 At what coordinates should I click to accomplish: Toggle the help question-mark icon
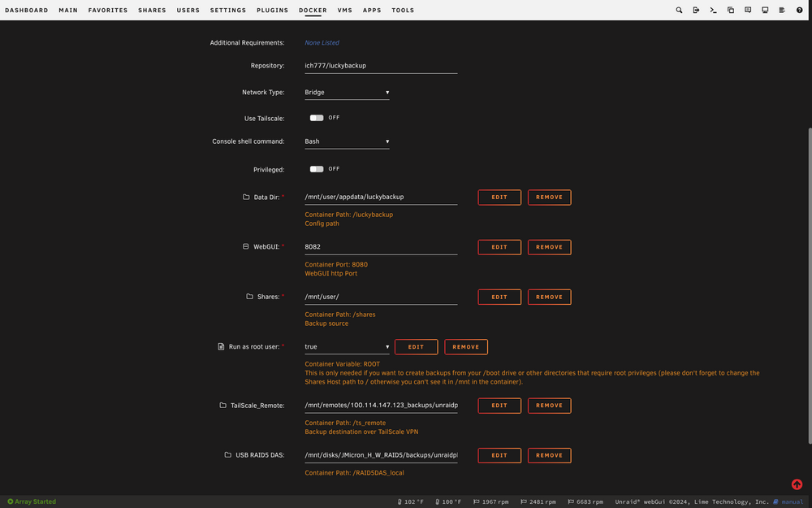coord(799,10)
